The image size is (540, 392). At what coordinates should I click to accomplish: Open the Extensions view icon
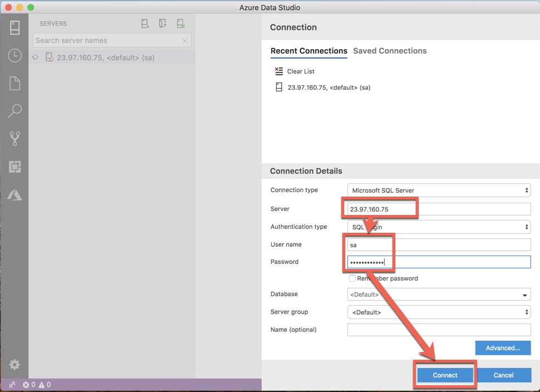[x=13, y=166]
